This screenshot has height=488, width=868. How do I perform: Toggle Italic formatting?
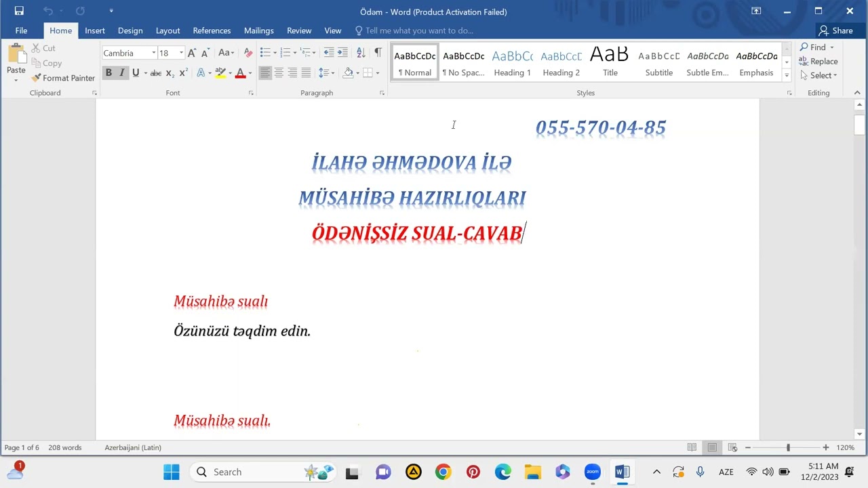122,73
